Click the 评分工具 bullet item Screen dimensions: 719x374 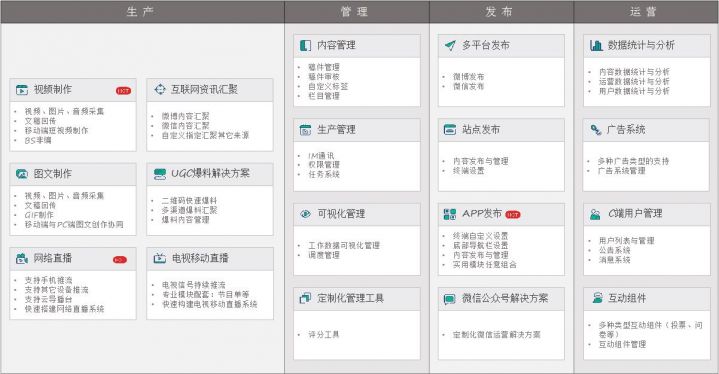tap(323, 335)
